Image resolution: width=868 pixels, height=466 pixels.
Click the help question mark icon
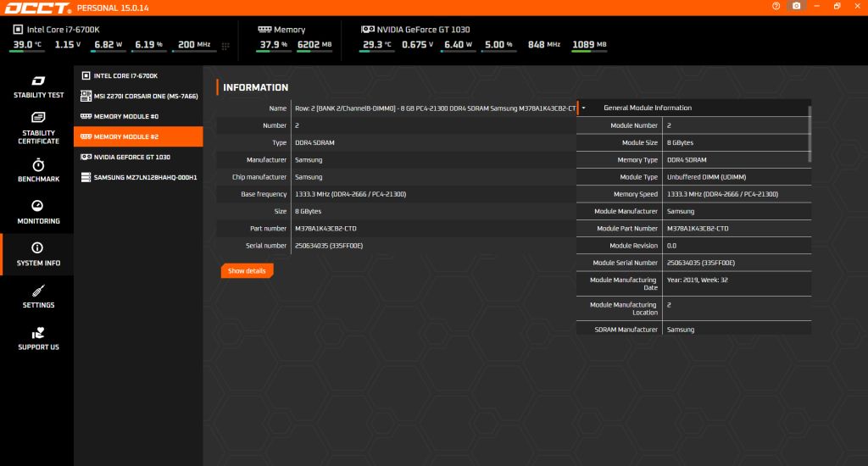coord(776,6)
